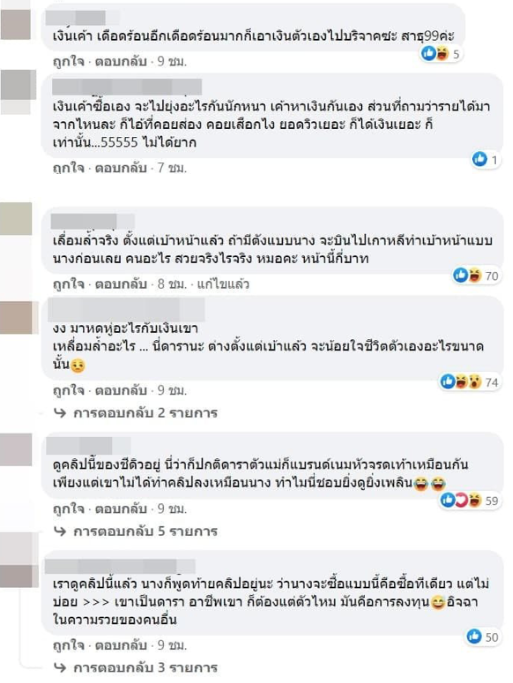Reply to the comment with 74 reactions
This screenshot has height=683, width=513.
tap(121, 390)
